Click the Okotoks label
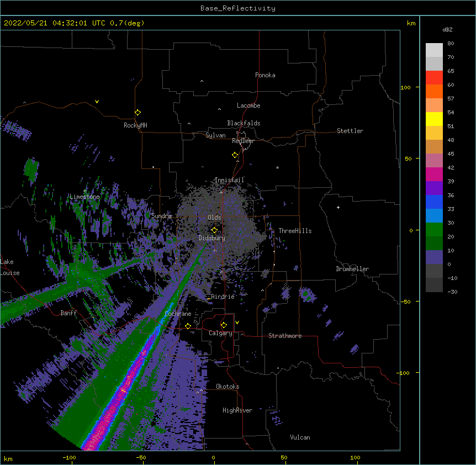The height and width of the screenshot is (465, 476). click(x=228, y=387)
